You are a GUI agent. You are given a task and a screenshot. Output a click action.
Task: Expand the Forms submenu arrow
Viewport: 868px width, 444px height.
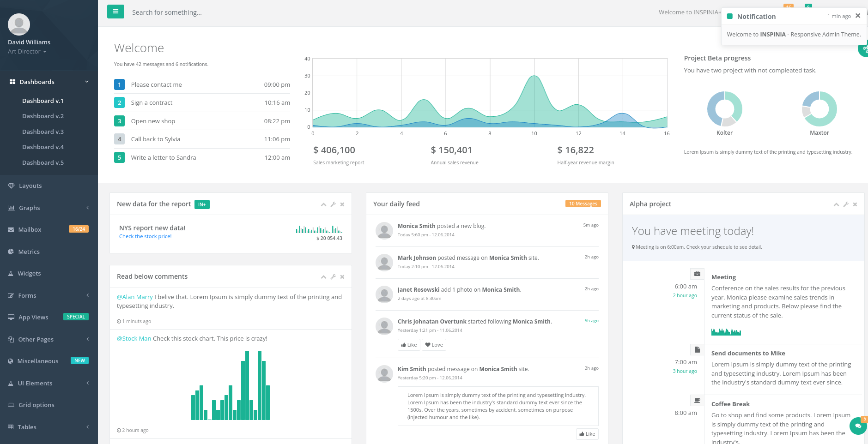coord(87,295)
